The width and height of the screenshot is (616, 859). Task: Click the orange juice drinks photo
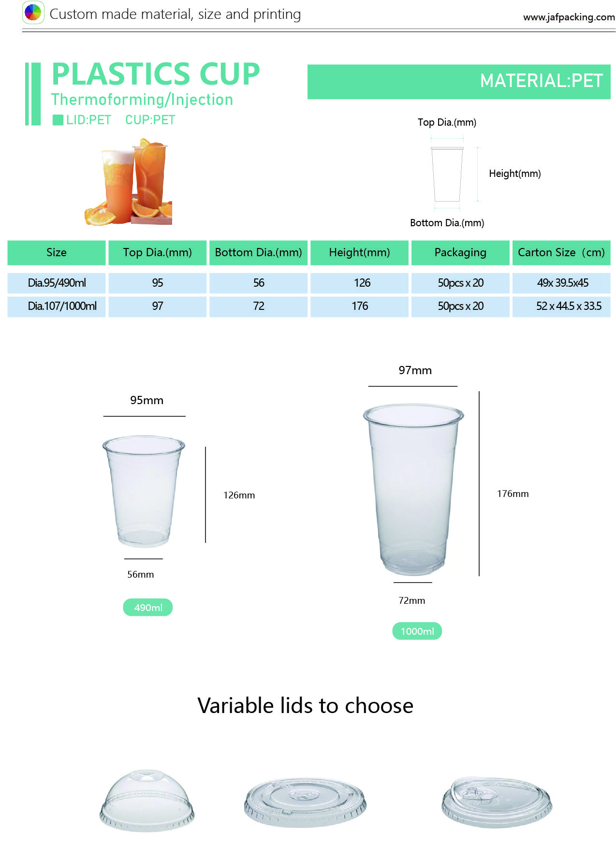click(x=129, y=182)
